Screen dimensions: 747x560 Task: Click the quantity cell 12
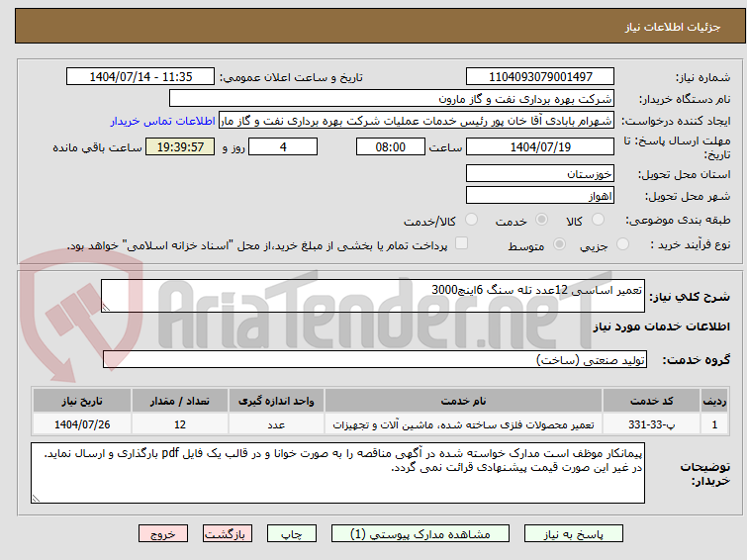coord(180,424)
